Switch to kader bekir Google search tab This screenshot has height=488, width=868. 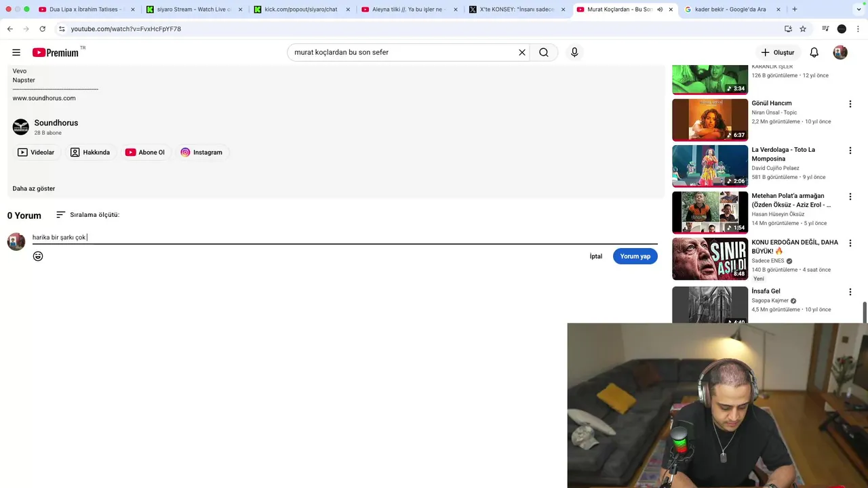click(732, 9)
